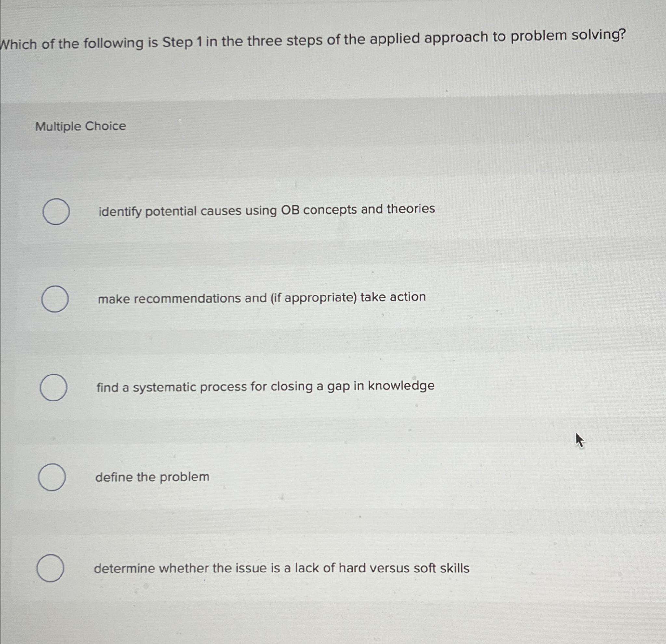This screenshot has height=644, width=666.
Task: Select the radio button for 'define the problem'
Action: (x=52, y=476)
